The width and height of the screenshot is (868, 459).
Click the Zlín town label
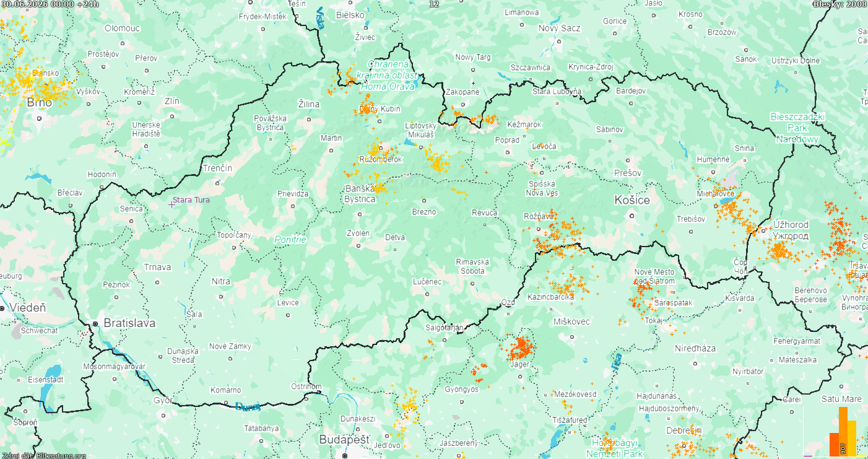171,101
